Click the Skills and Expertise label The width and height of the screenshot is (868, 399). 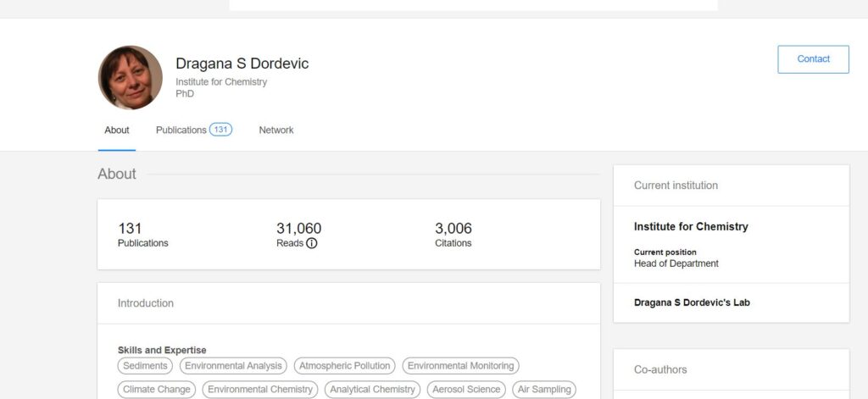click(x=162, y=350)
